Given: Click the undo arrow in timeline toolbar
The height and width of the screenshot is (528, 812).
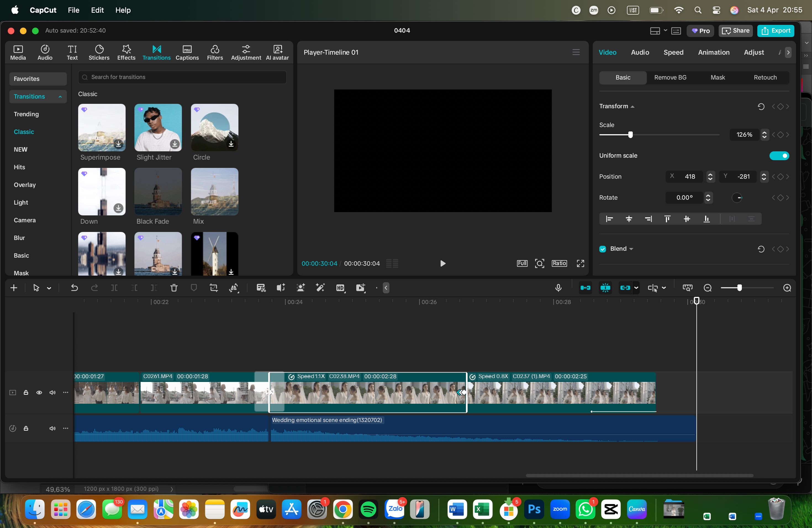Looking at the screenshot, I should pos(74,288).
